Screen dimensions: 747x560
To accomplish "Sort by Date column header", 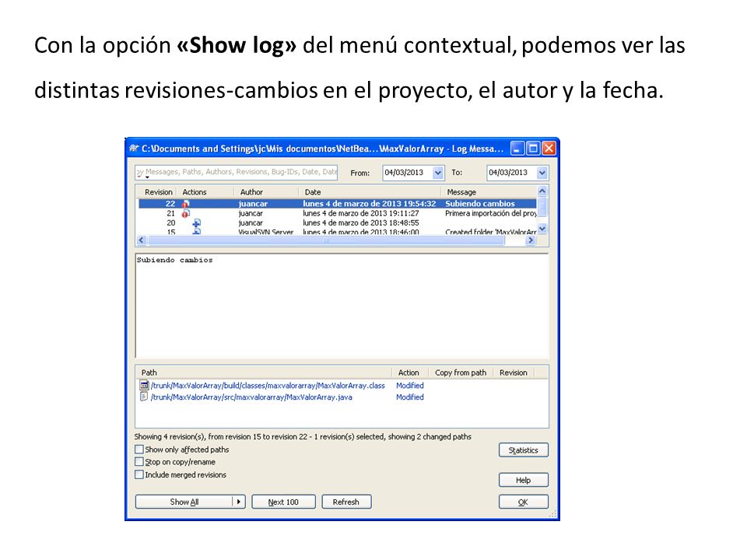I will [370, 192].
